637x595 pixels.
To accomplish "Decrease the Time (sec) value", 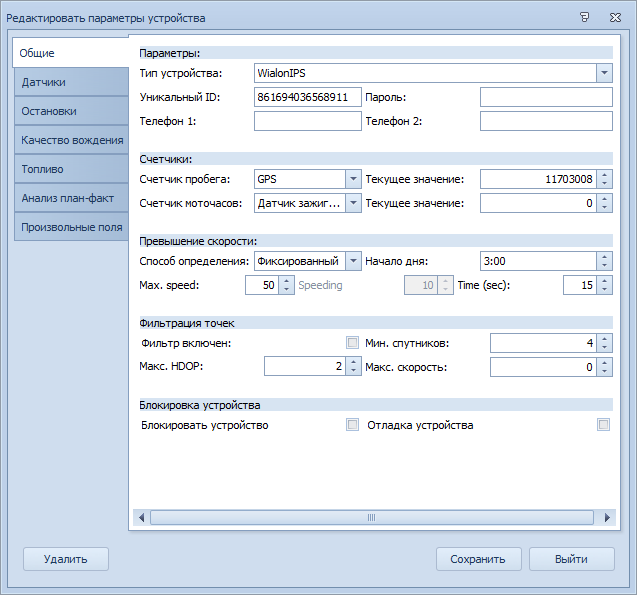I will pyautogui.click(x=604, y=290).
